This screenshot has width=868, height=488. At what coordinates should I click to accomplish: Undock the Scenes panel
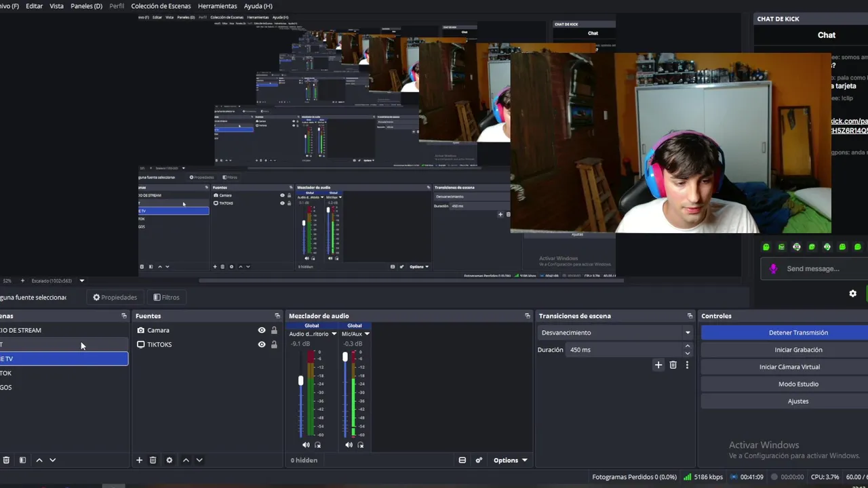point(123,316)
